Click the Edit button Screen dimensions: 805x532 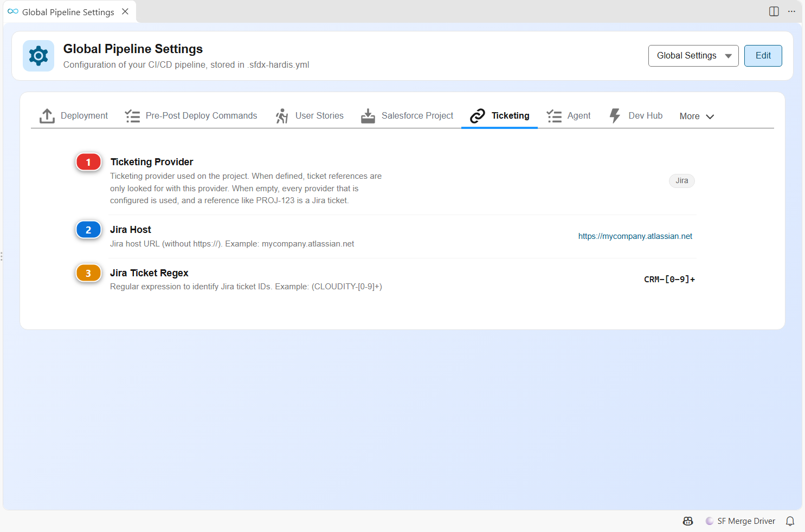click(763, 56)
